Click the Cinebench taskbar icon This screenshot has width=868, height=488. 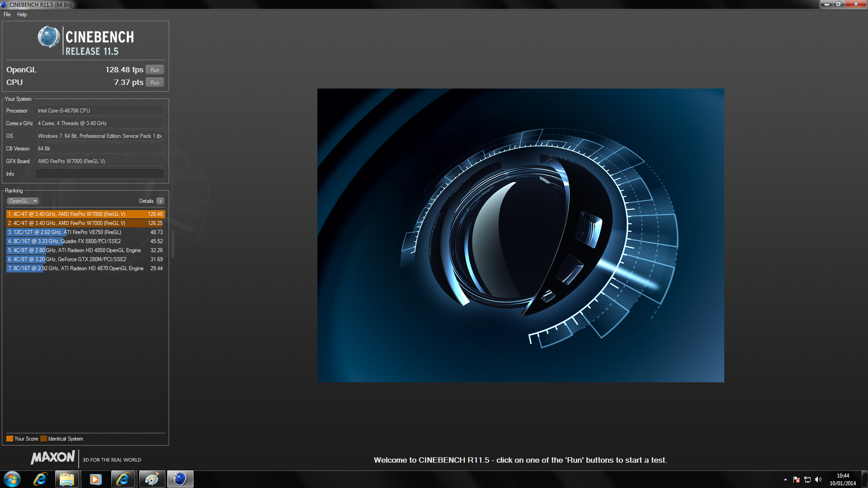(x=180, y=479)
